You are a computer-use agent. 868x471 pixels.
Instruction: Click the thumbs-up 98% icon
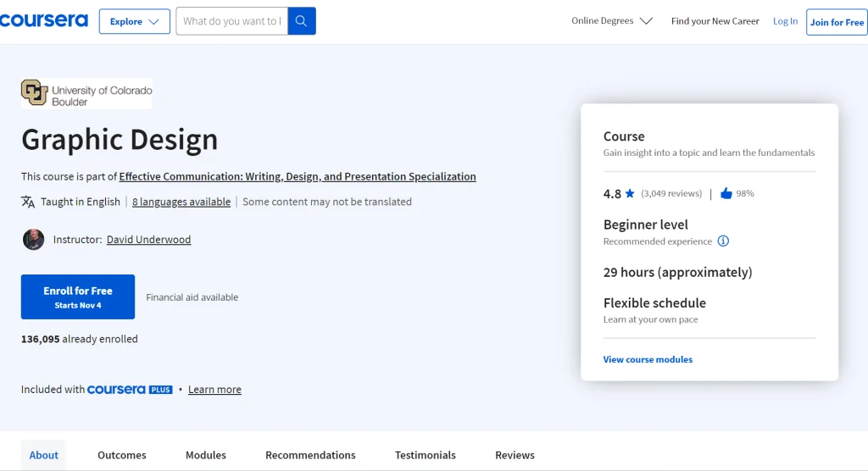click(726, 193)
